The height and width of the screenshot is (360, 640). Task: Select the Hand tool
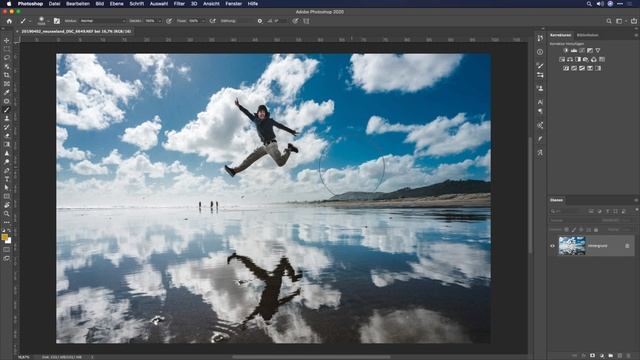(x=7, y=205)
